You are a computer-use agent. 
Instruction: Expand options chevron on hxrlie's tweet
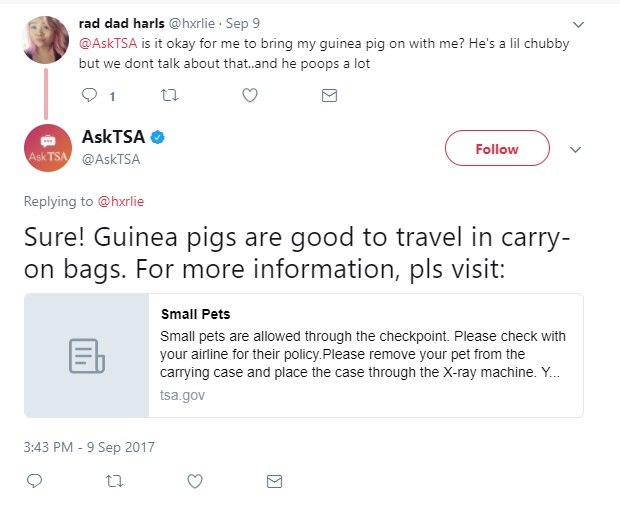(x=576, y=24)
